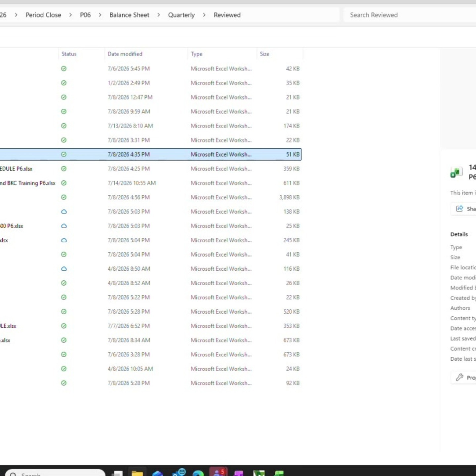Click the 1/2/2026 2:49 PM date cell
Viewport: 476px width, 476px height.
pyautogui.click(x=129, y=83)
